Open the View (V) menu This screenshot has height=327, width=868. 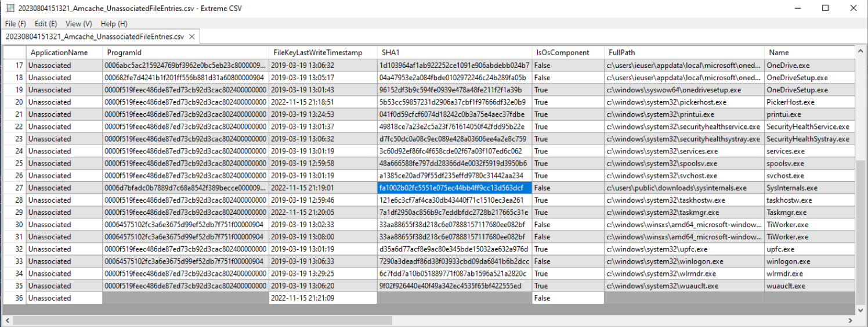78,24
